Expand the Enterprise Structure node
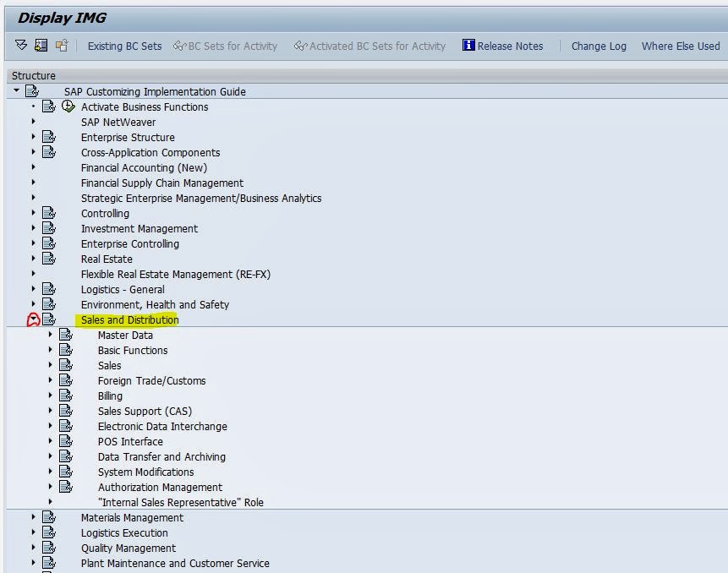Viewport: 728px width, 573px height. [33, 137]
